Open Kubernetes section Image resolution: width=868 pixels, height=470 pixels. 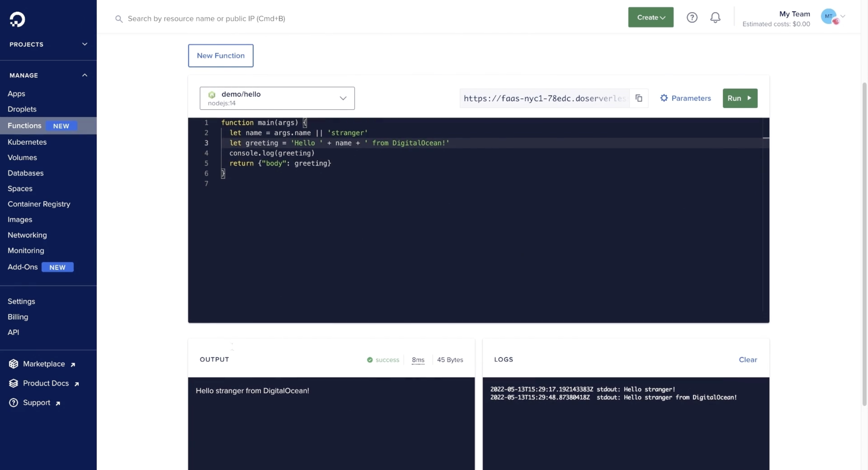pyautogui.click(x=27, y=142)
